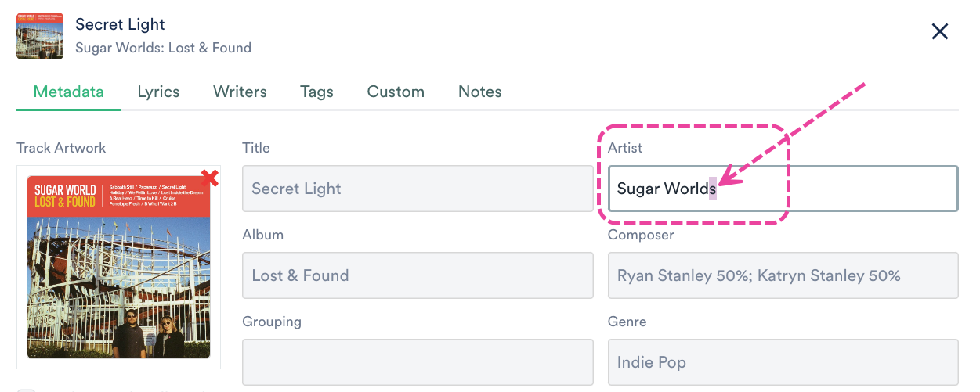Click the Composer input field
980x392 pixels.
(783, 275)
